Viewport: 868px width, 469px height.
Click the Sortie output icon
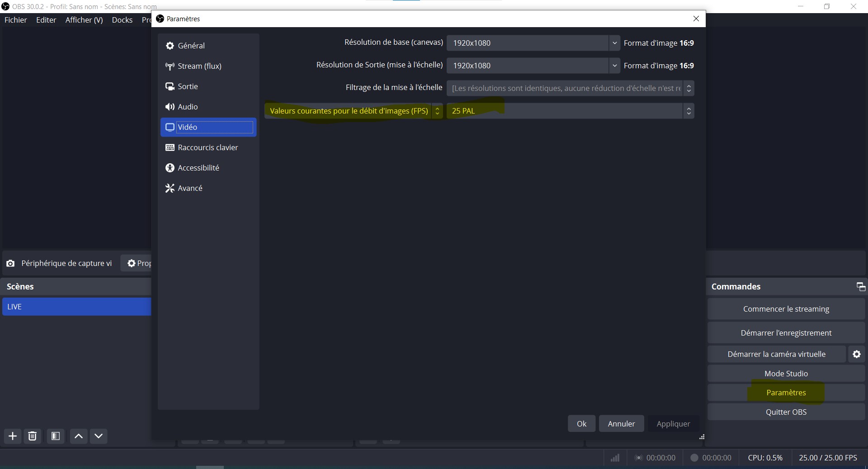pos(170,86)
